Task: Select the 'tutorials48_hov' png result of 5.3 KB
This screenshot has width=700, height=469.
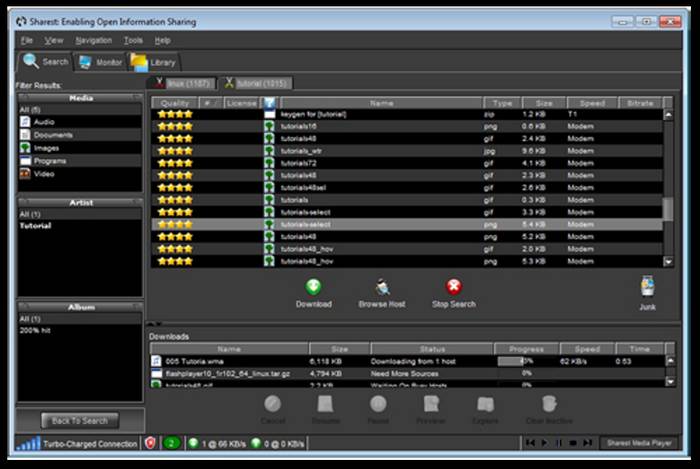Action: [x=407, y=261]
